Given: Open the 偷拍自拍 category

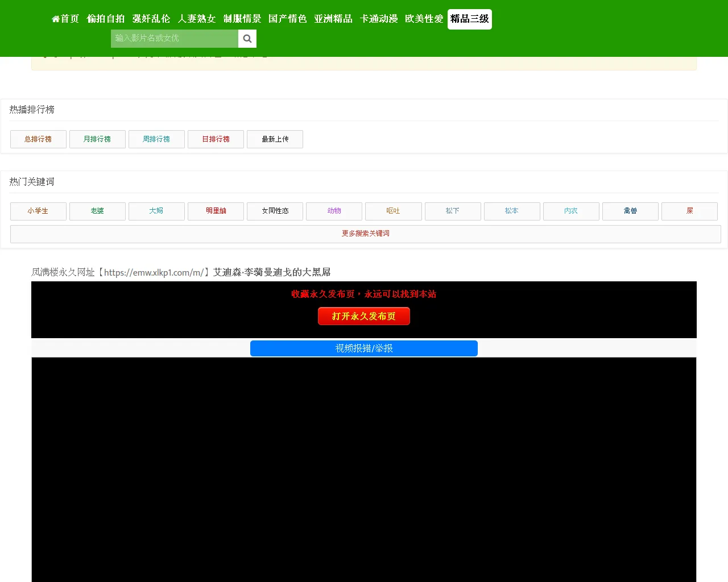Looking at the screenshot, I should tap(106, 19).
